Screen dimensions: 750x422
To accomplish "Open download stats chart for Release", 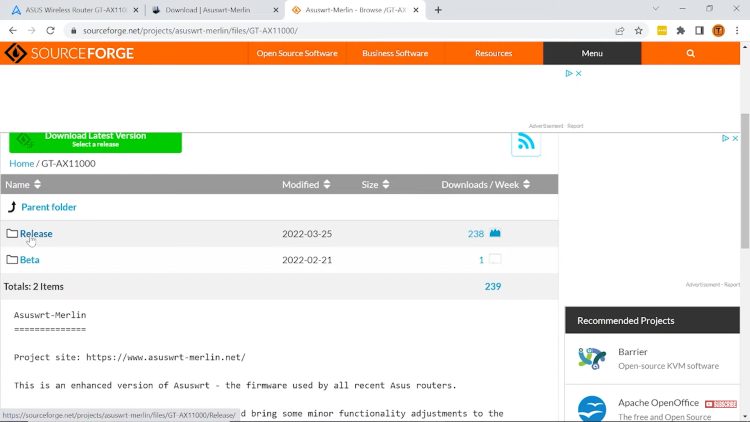I will [x=495, y=233].
